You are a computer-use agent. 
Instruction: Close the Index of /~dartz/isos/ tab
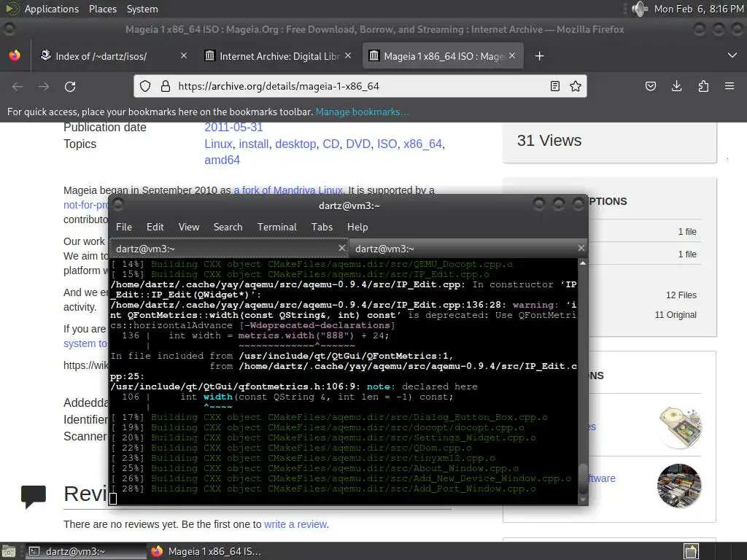[184, 55]
